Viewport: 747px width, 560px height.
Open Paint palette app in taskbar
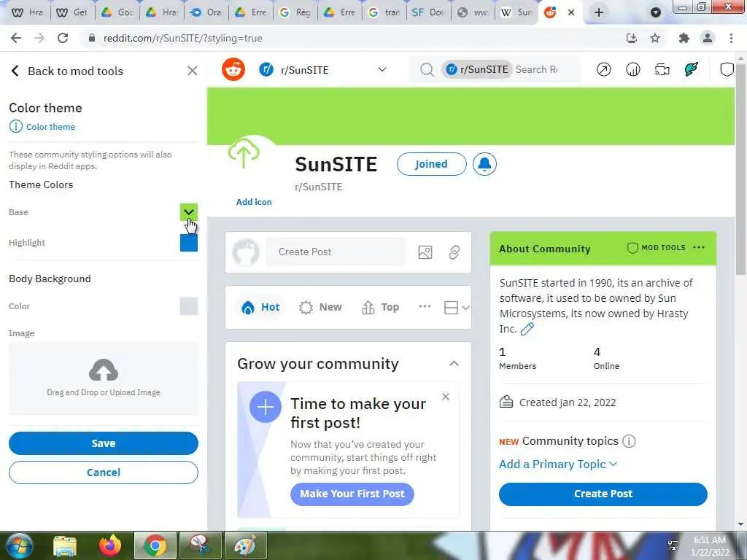tap(245, 545)
